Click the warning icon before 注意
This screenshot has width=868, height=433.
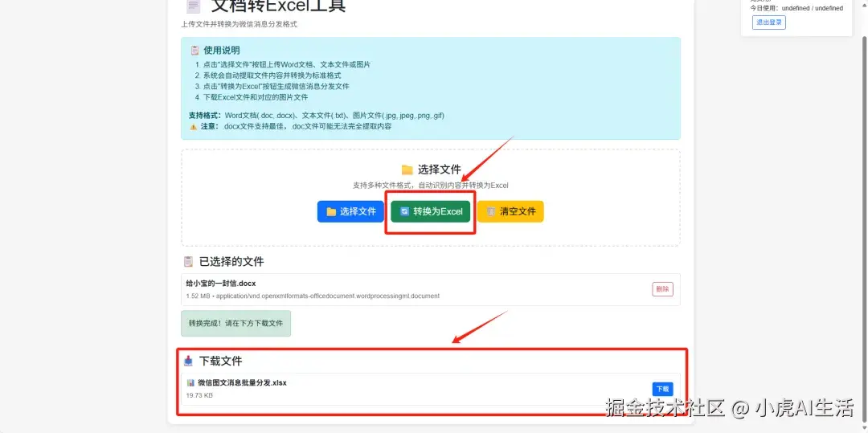[x=193, y=126]
